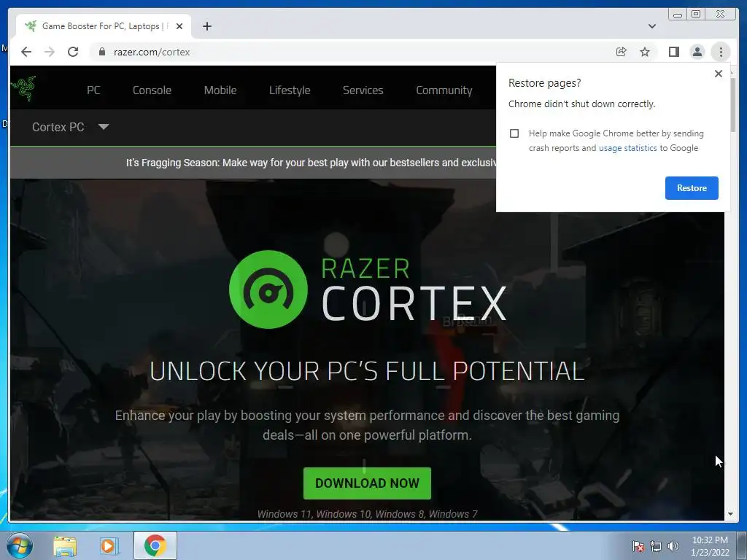Click the Razer snake logo
The width and height of the screenshot is (747, 560).
[x=23, y=88]
